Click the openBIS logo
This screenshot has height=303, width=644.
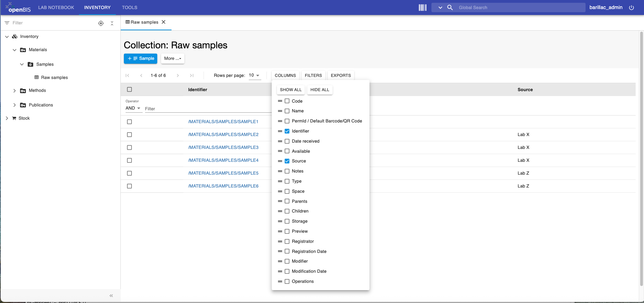point(18,7)
